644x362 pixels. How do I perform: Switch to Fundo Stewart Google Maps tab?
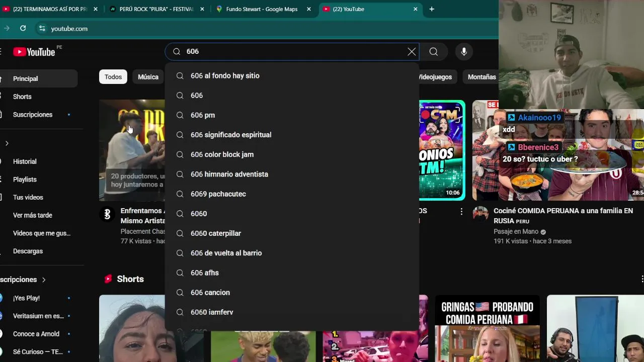(262, 9)
